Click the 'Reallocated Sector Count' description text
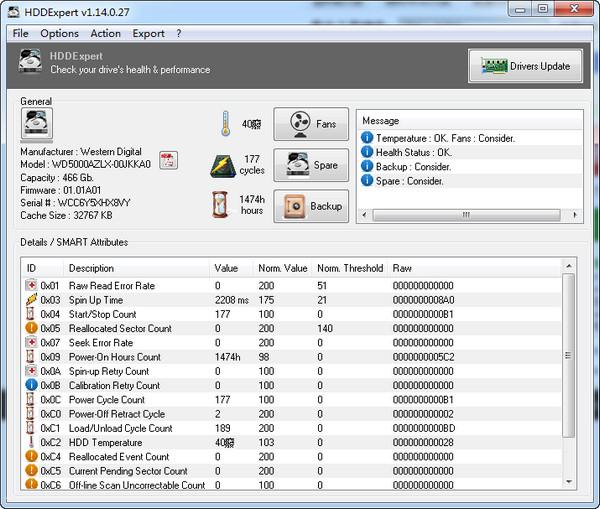 [120, 328]
